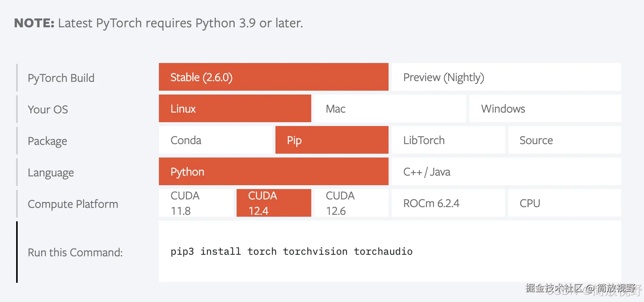Pick the Source package option
Screen dimensions: 644x302
(565, 140)
